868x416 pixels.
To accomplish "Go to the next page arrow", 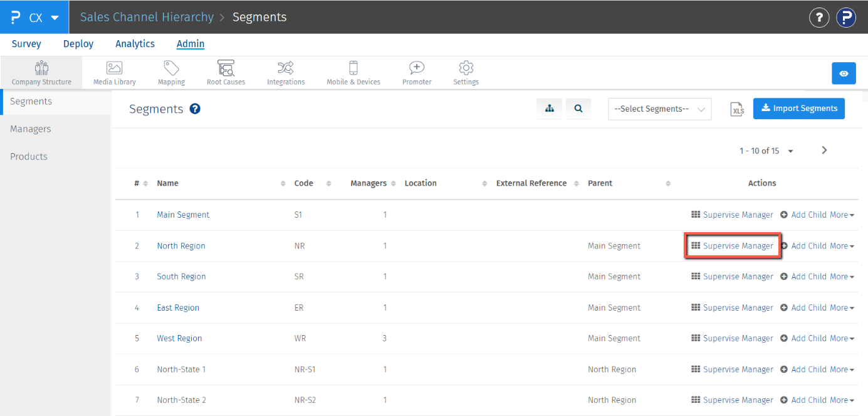I will (x=824, y=150).
